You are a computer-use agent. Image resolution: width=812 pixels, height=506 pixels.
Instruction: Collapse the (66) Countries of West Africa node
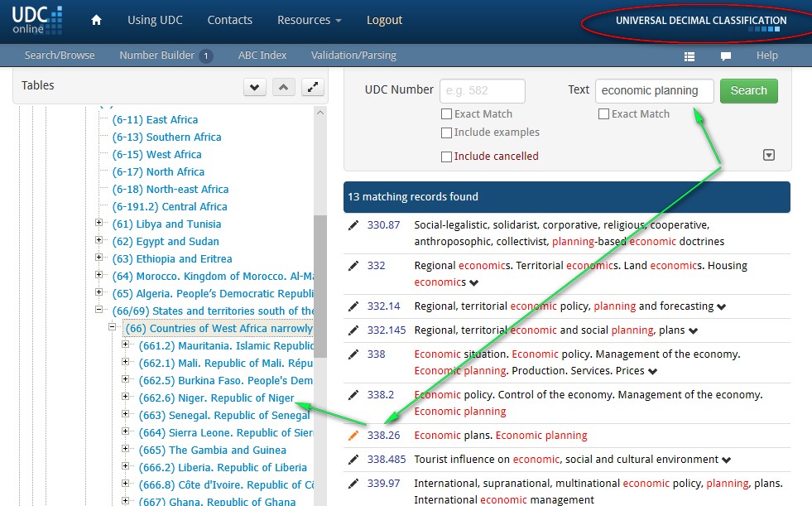[113, 328]
